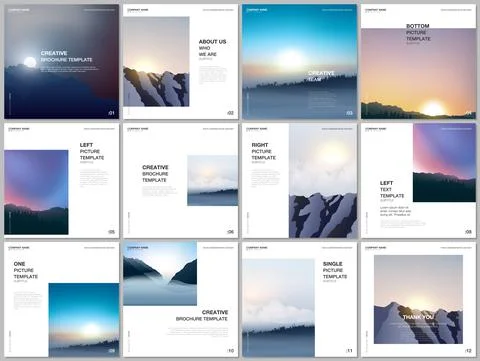Select the blue sky sunrise cover of page 03

pos(299,62)
